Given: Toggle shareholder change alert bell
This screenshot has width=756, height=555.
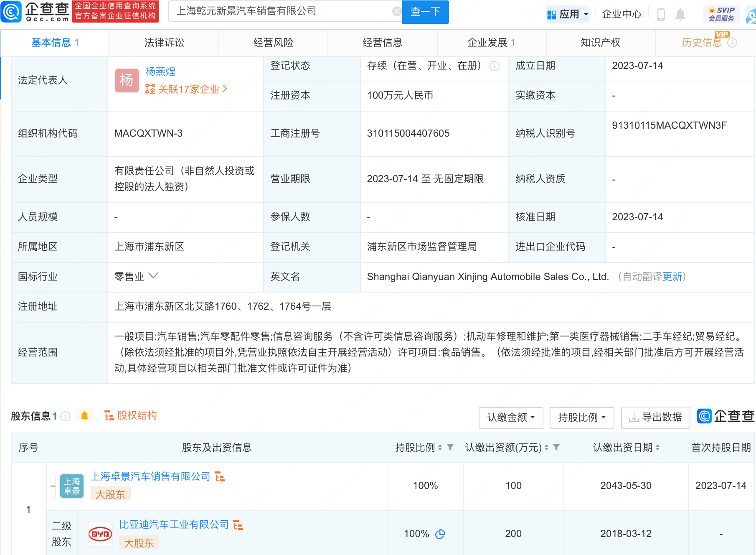Looking at the screenshot, I should pyautogui.click(x=84, y=416).
